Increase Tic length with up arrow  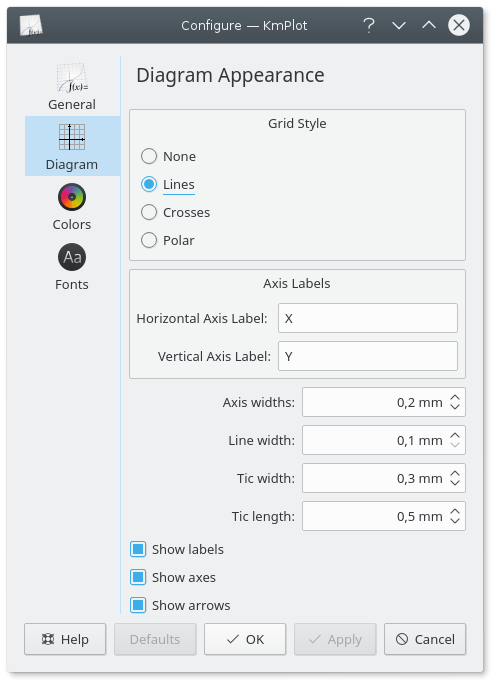pos(454,512)
